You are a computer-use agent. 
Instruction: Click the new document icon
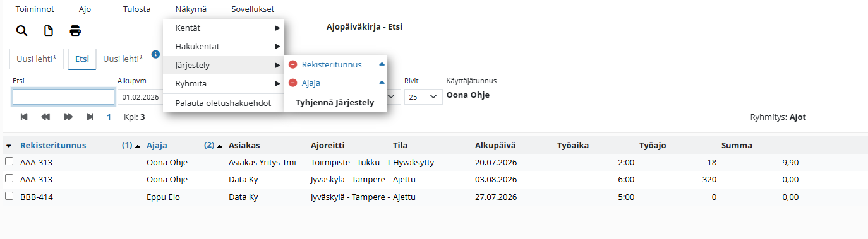click(48, 31)
